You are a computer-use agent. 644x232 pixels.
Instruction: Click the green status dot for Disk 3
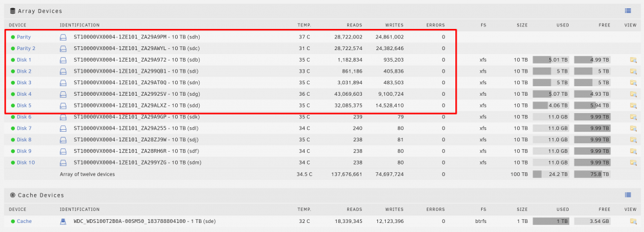pyautogui.click(x=13, y=83)
